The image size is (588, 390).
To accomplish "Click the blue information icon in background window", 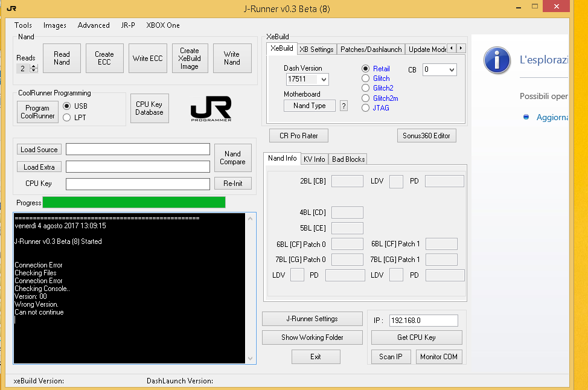I will tap(497, 60).
